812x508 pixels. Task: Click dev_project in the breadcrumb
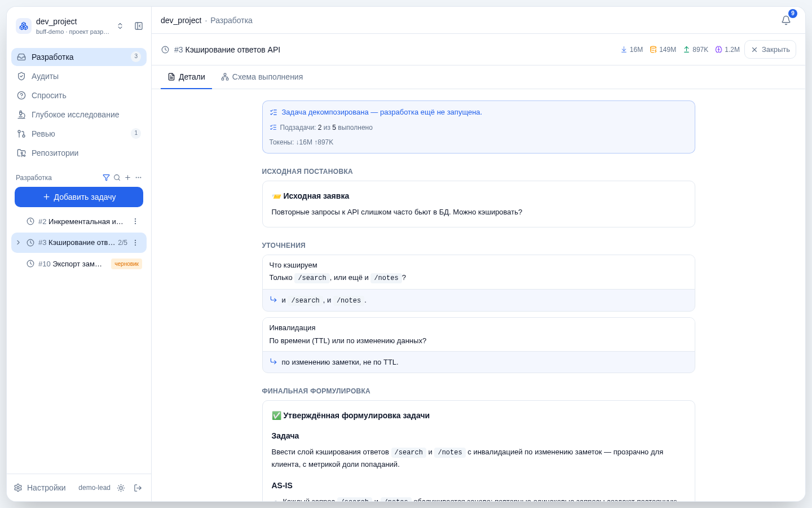tap(181, 20)
